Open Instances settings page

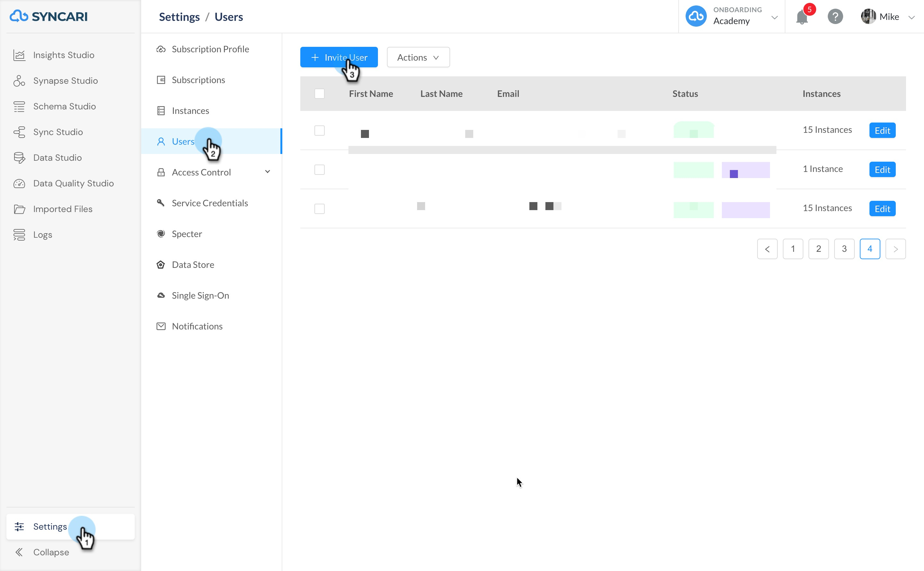[211, 111]
